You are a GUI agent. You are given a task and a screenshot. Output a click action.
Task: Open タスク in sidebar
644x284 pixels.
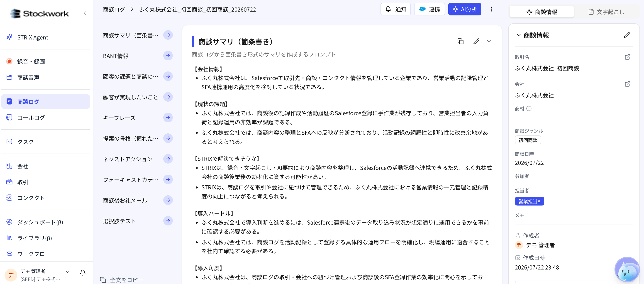point(46,142)
